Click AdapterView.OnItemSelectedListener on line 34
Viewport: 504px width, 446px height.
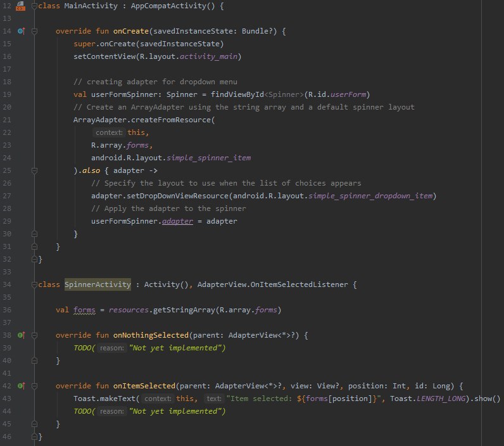pos(272,284)
